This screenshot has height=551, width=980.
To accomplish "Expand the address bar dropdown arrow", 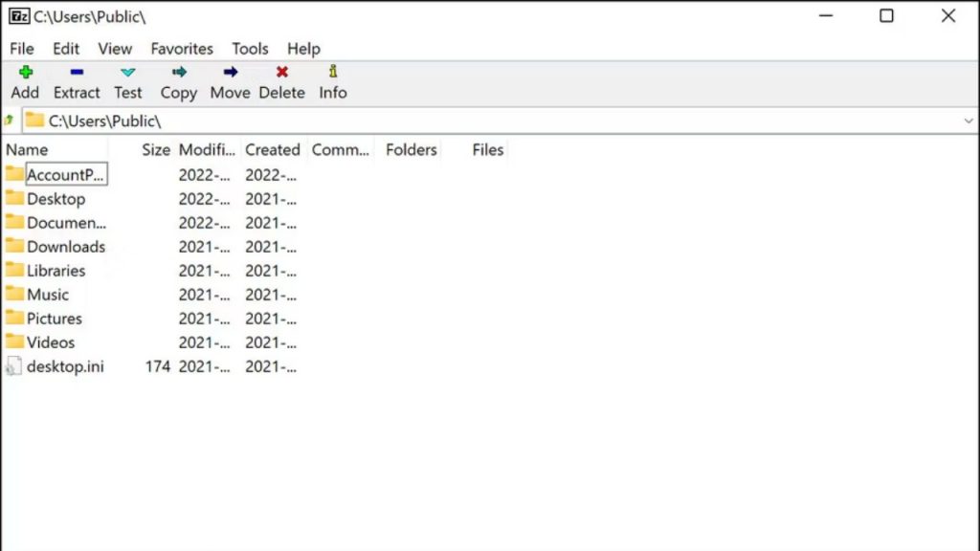I will pos(968,121).
